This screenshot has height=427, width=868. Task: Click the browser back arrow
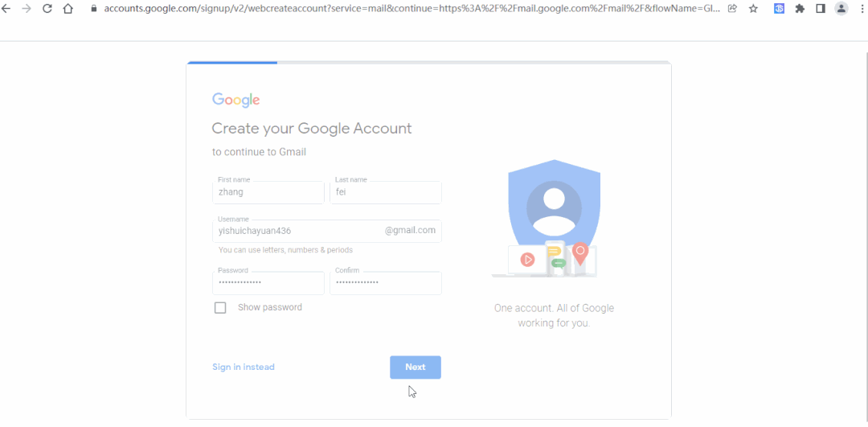(x=6, y=9)
